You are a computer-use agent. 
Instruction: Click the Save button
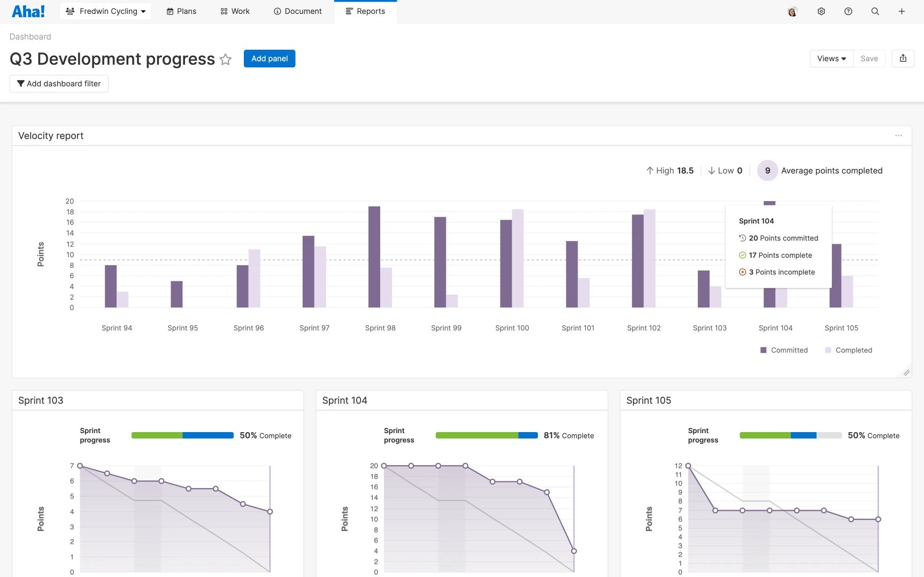[869, 58]
